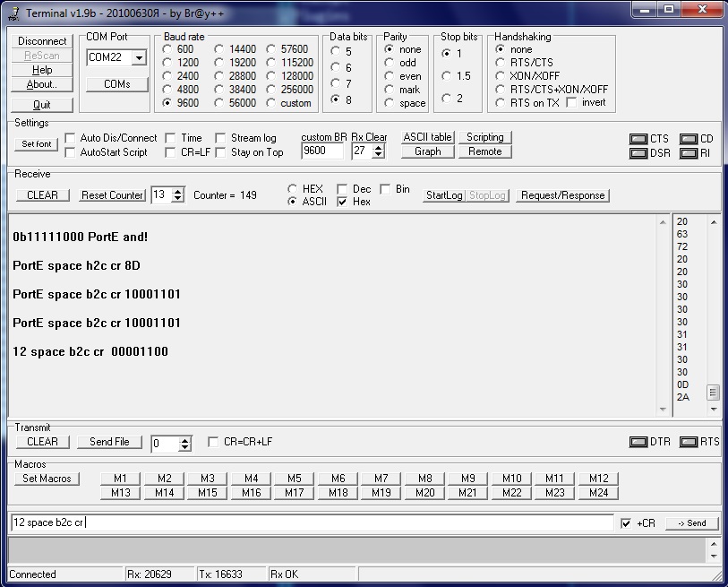Toggle the DSR indicator light

click(638, 153)
